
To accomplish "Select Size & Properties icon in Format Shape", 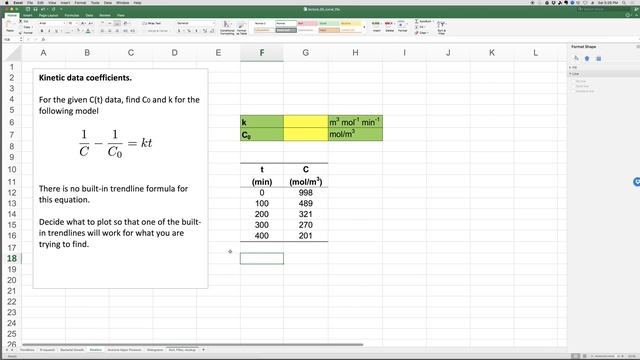I will pyautogui.click(x=598, y=58).
